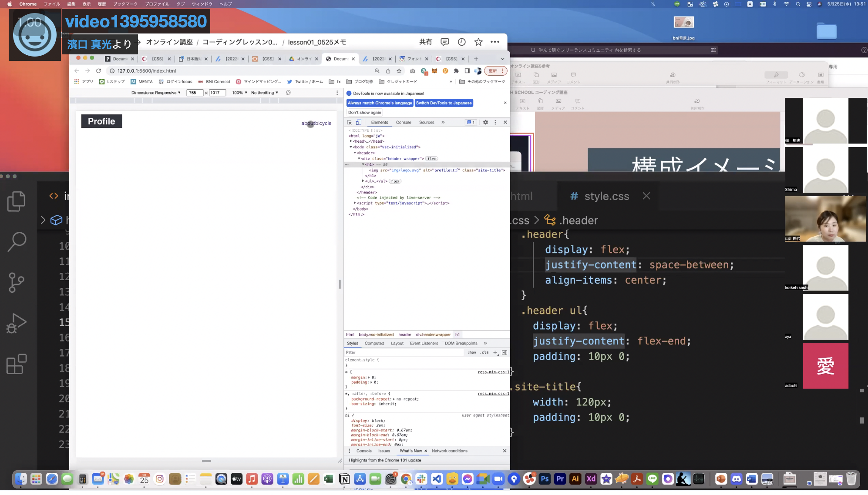The image size is (868, 495).
Task: Click the rotate screen icon in device toolbar
Action: (x=288, y=93)
